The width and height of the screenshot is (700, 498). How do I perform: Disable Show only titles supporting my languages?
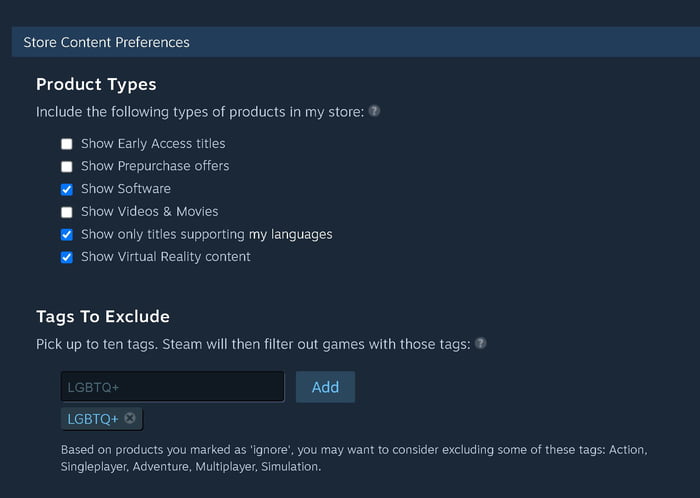67,235
